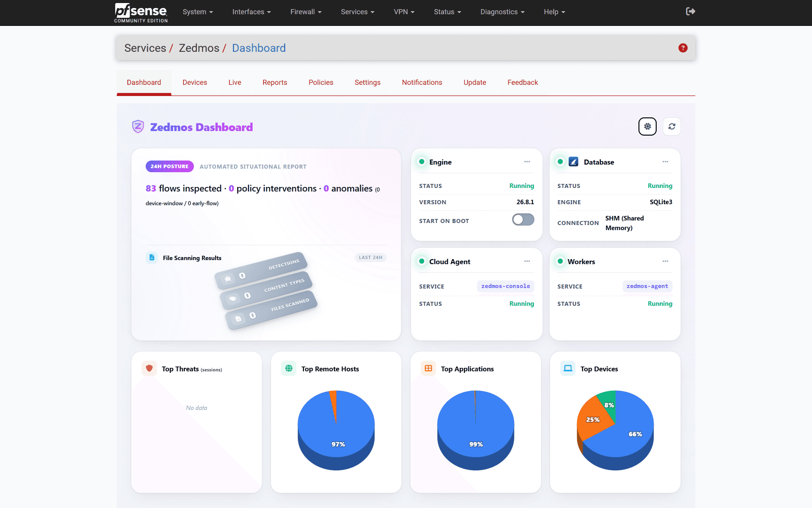The height and width of the screenshot is (508, 812).
Task: Toggle the Start on Boot switch
Action: [x=523, y=219]
